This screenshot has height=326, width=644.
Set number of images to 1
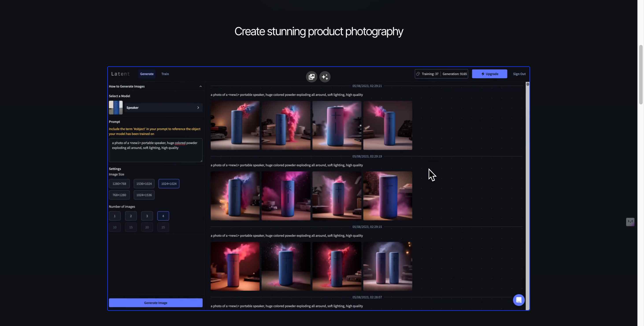tap(115, 216)
